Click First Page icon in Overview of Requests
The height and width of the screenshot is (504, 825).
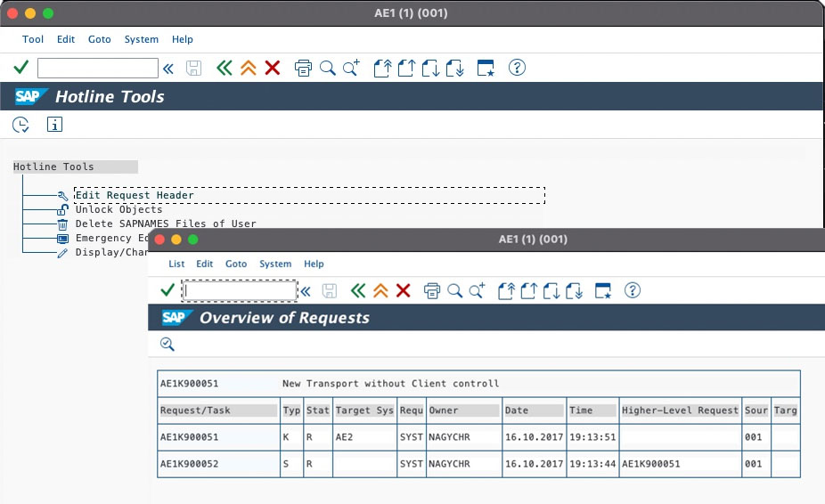pyautogui.click(x=506, y=290)
